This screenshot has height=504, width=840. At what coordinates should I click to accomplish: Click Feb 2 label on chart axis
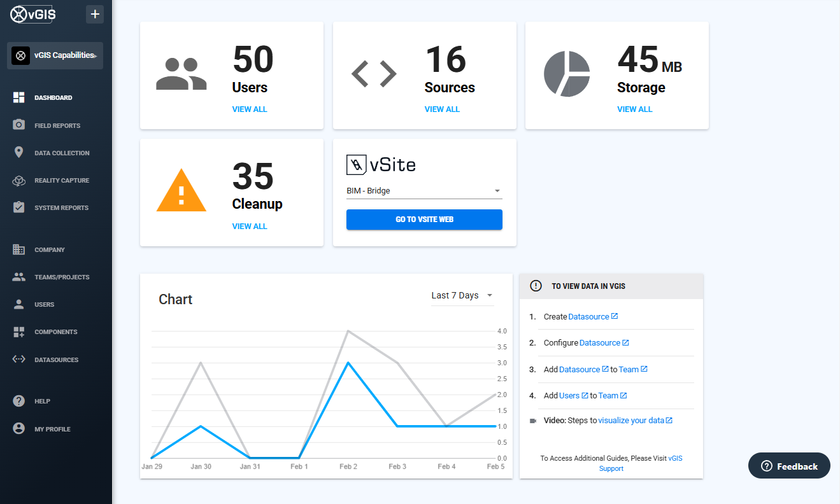pos(348,466)
